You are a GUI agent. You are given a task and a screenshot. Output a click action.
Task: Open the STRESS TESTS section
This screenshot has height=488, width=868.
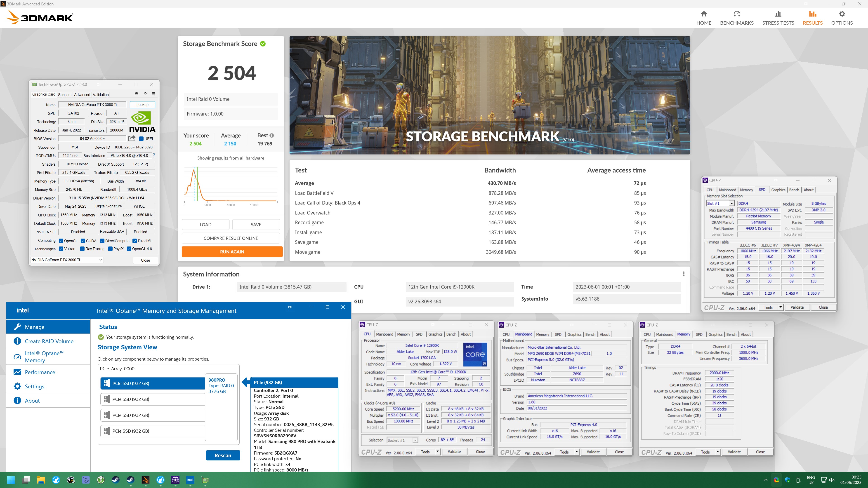pos(778,18)
